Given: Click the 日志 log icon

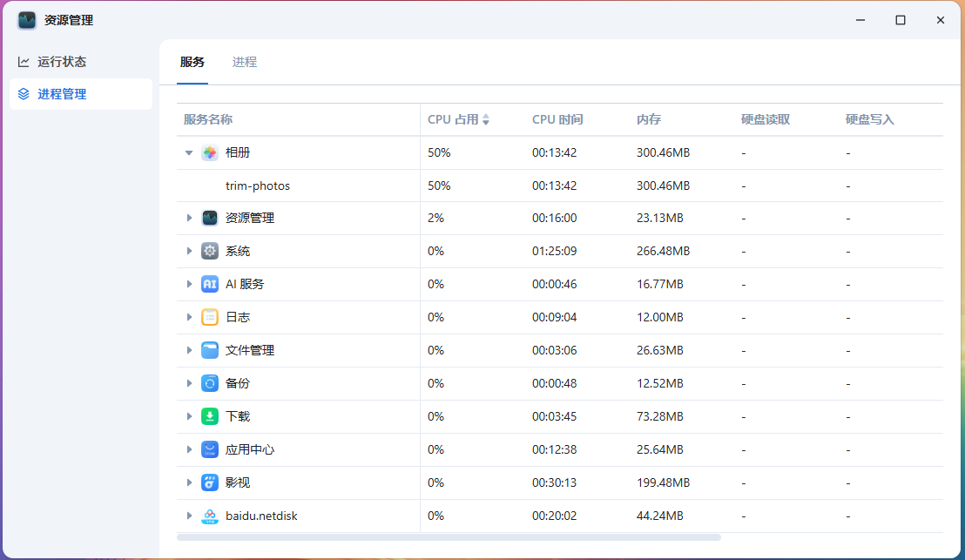Looking at the screenshot, I should click(210, 317).
